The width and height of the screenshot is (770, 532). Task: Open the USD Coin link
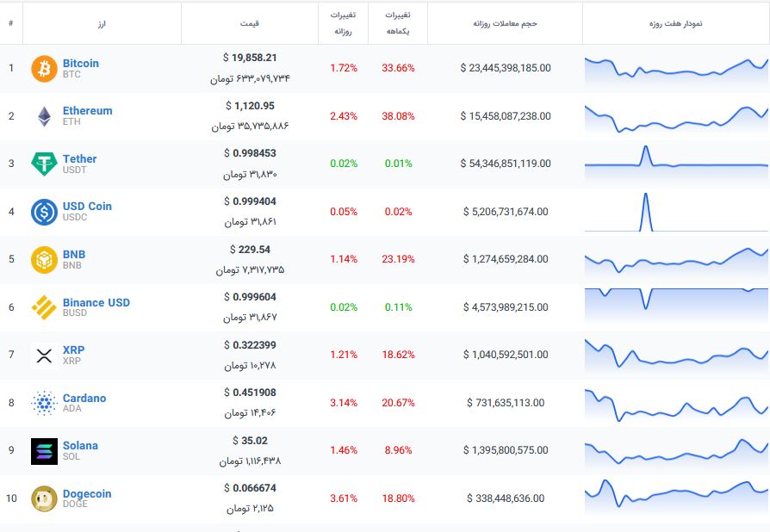click(x=87, y=206)
